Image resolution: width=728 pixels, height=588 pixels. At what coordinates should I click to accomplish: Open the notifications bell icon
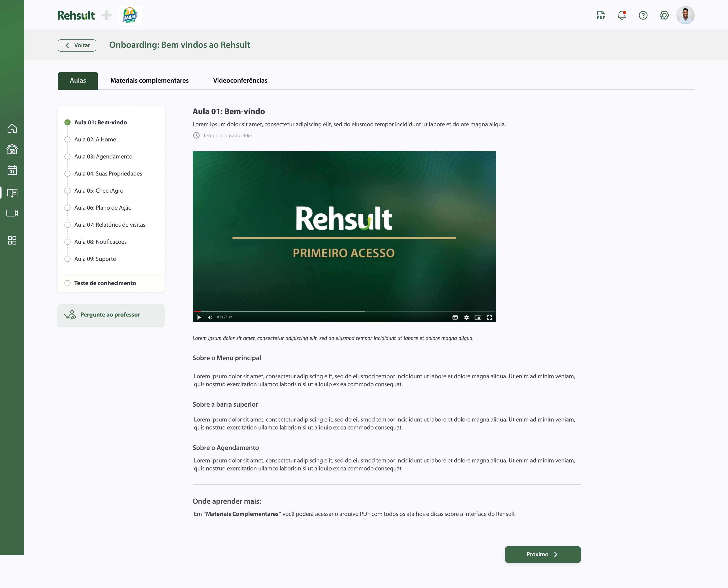(x=622, y=15)
